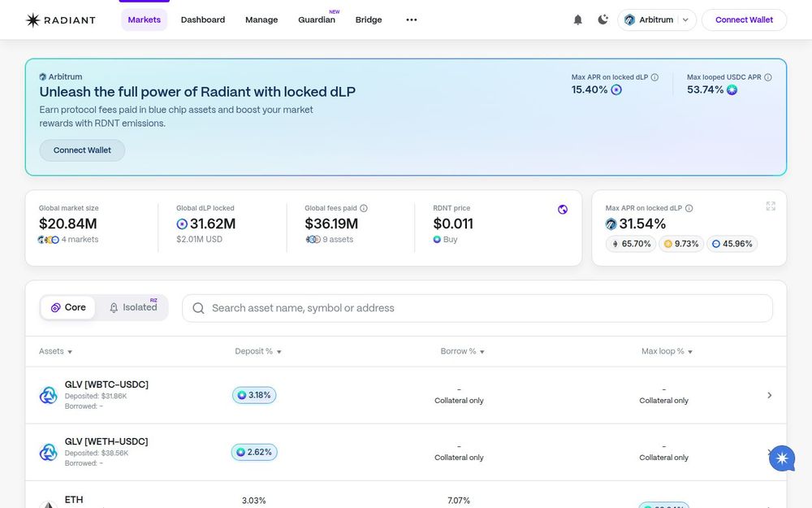Select the 65.70% ETH chip
This screenshot has width=812, height=508.
coord(631,244)
